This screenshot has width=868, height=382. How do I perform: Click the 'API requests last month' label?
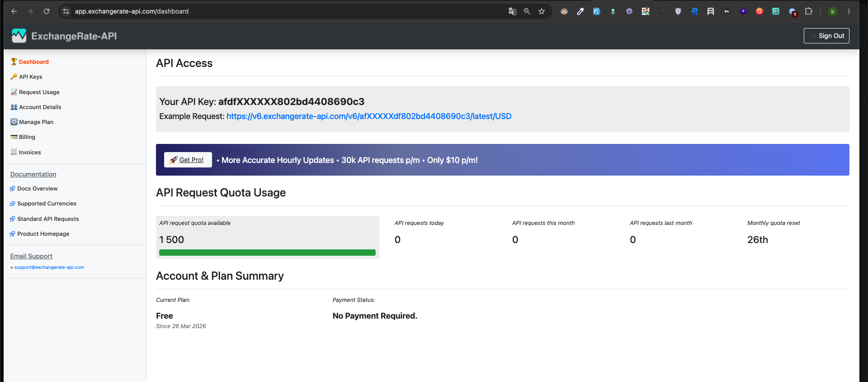(661, 223)
